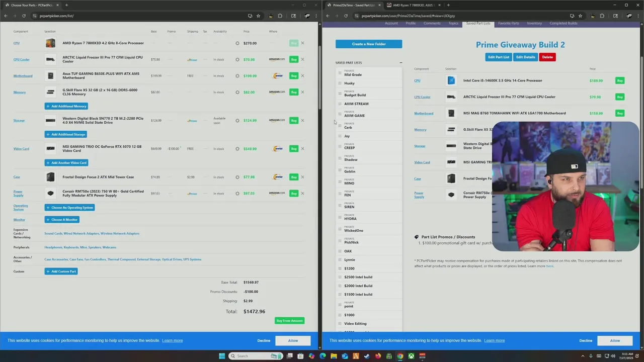This screenshot has height=362, width=644.
Task: Click Add Additional Memory button
Action: (x=66, y=106)
